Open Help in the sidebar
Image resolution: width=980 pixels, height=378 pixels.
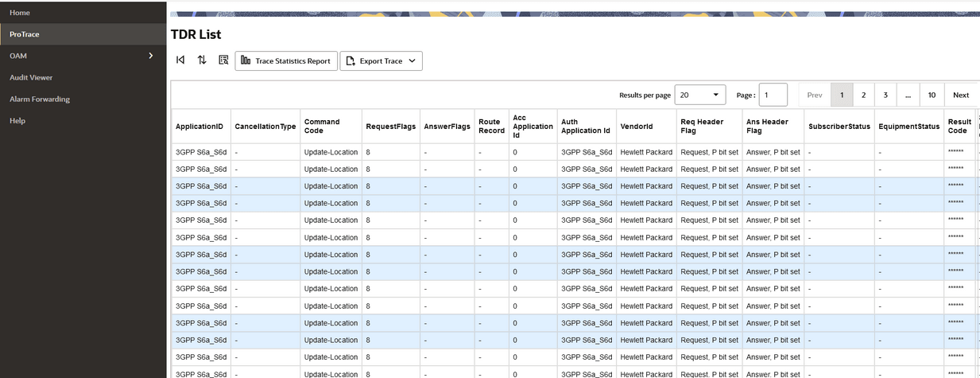pyautogui.click(x=83, y=120)
